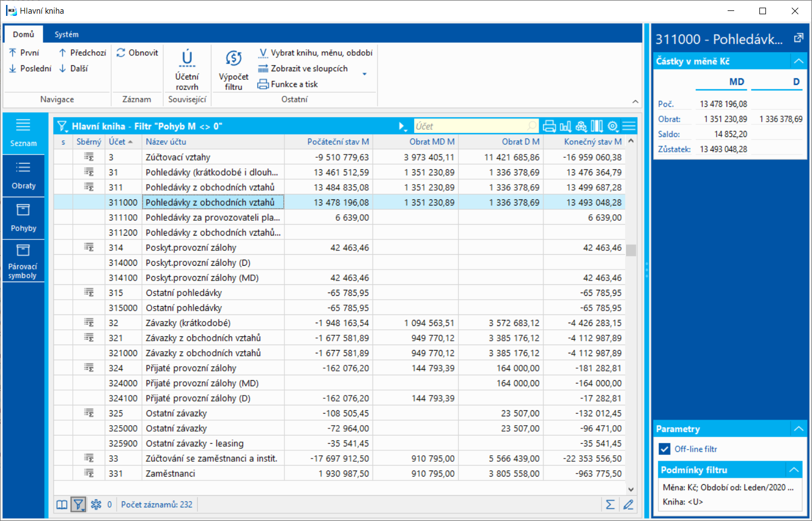Image resolution: width=812 pixels, height=521 pixels.
Task: Collapse the Částky v měně Kč section
Action: (798, 61)
